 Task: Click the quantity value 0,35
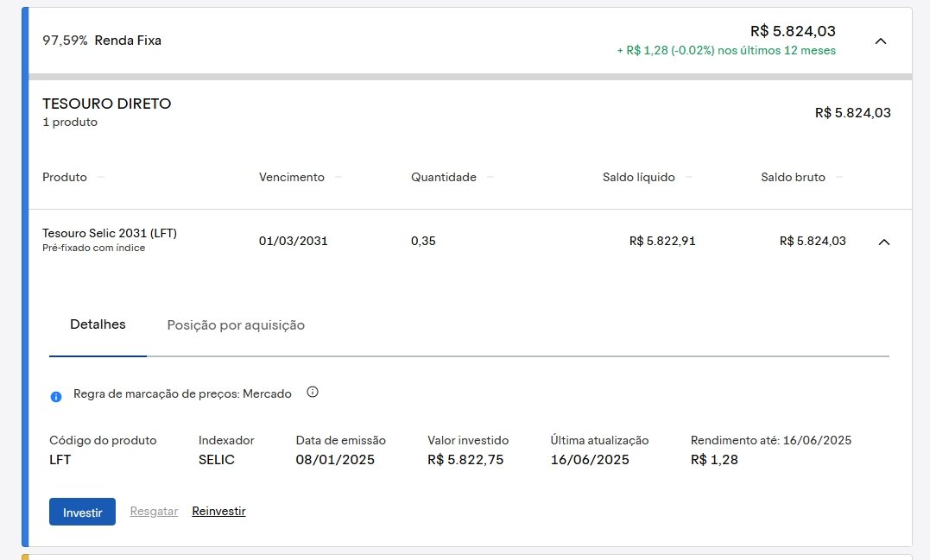[x=423, y=241]
